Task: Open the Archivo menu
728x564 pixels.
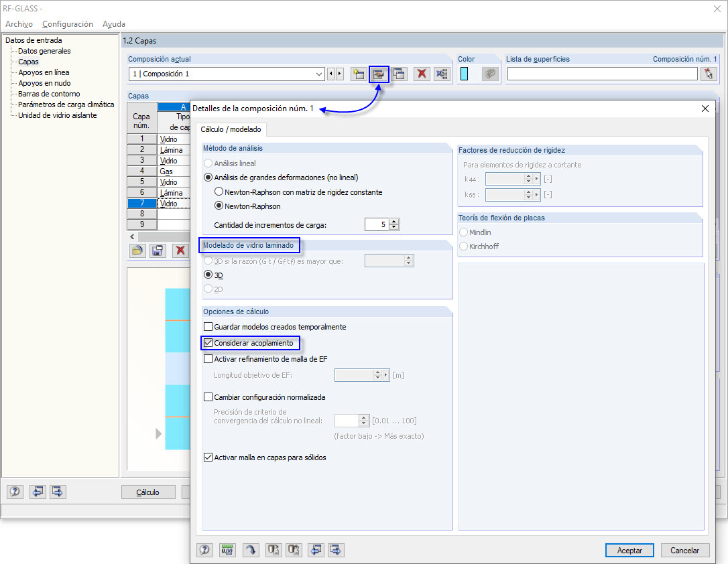Action: [x=19, y=24]
